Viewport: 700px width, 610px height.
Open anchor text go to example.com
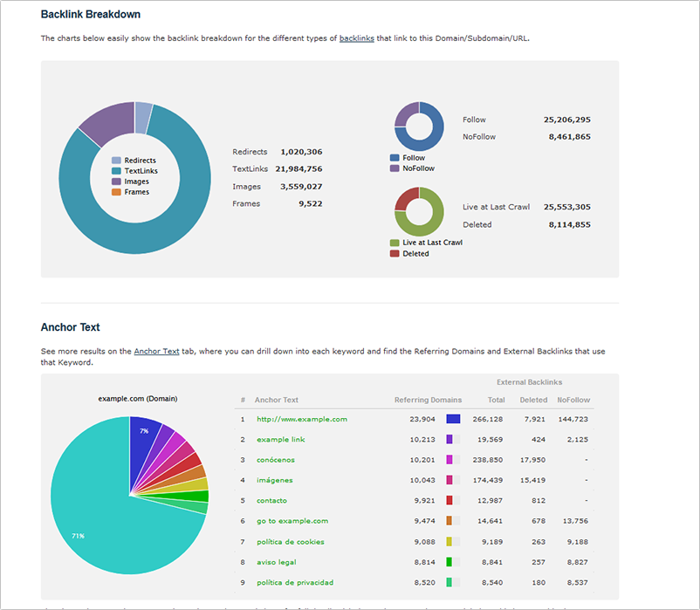292,521
